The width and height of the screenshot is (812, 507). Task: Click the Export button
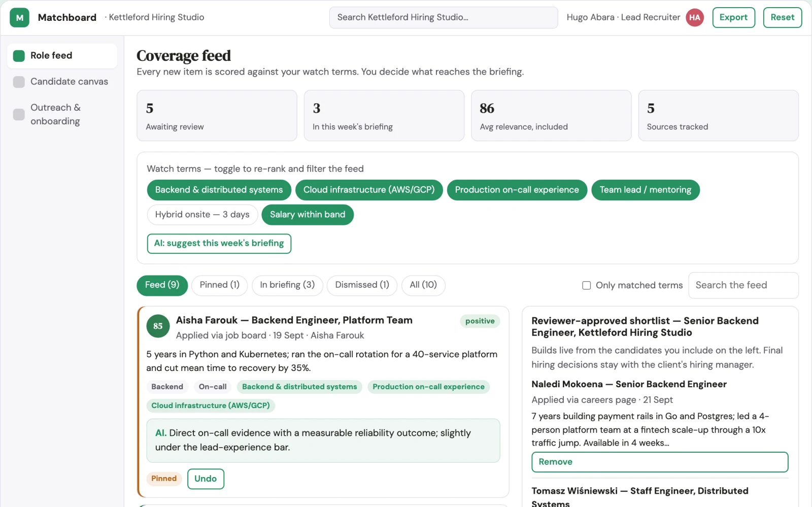(733, 17)
